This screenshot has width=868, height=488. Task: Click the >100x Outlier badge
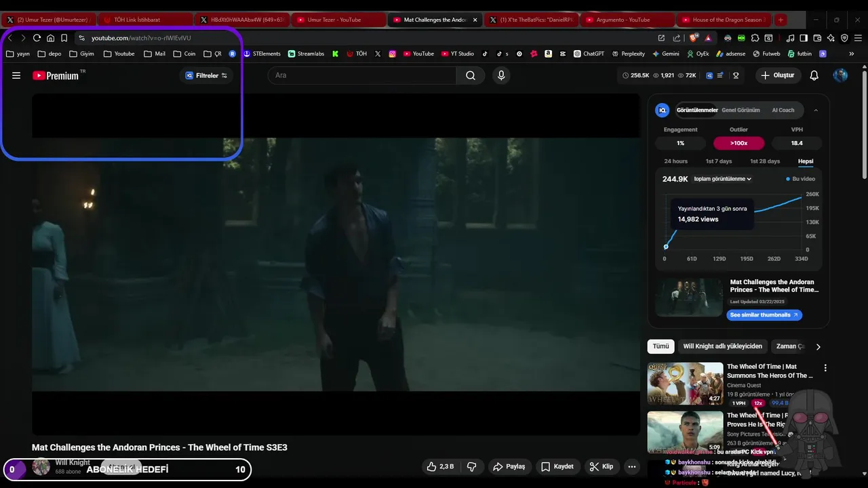coord(738,143)
